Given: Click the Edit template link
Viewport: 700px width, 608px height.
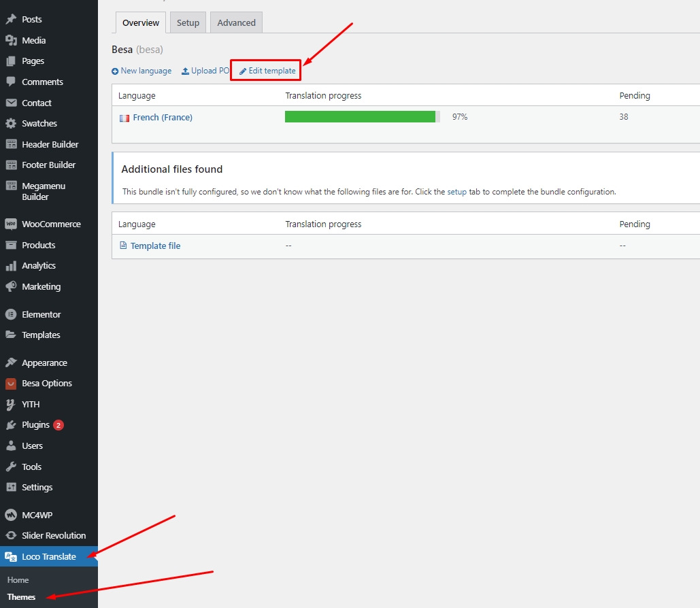Looking at the screenshot, I should (267, 71).
